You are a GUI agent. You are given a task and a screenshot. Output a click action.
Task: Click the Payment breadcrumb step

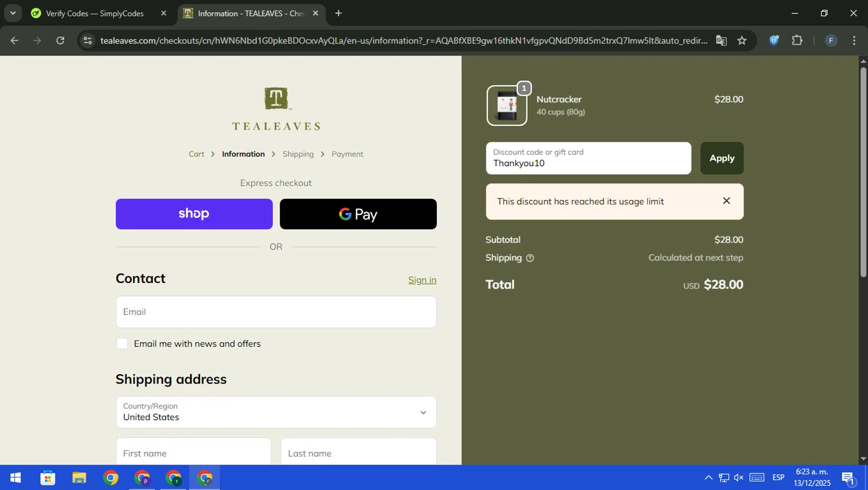tap(347, 154)
